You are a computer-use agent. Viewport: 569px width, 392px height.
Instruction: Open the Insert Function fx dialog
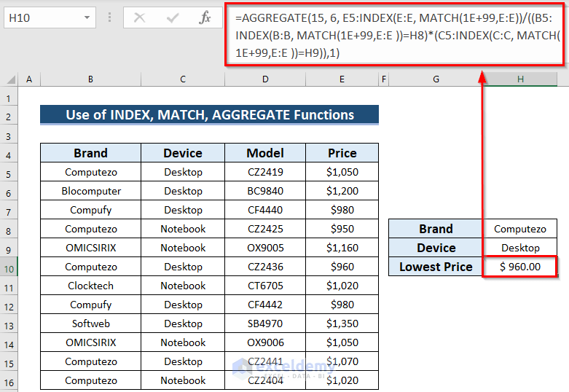[x=205, y=17]
